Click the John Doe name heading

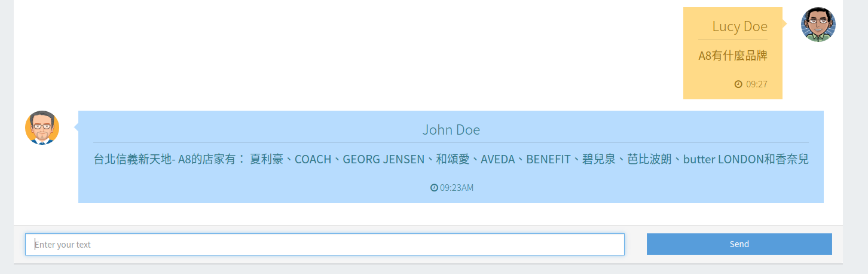tap(451, 130)
